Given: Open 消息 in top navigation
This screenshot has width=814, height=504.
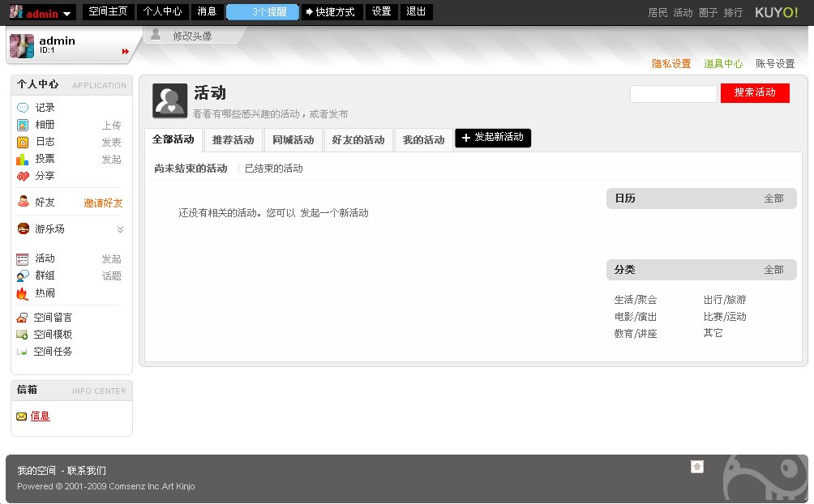Looking at the screenshot, I should click(x=207, y=11).
